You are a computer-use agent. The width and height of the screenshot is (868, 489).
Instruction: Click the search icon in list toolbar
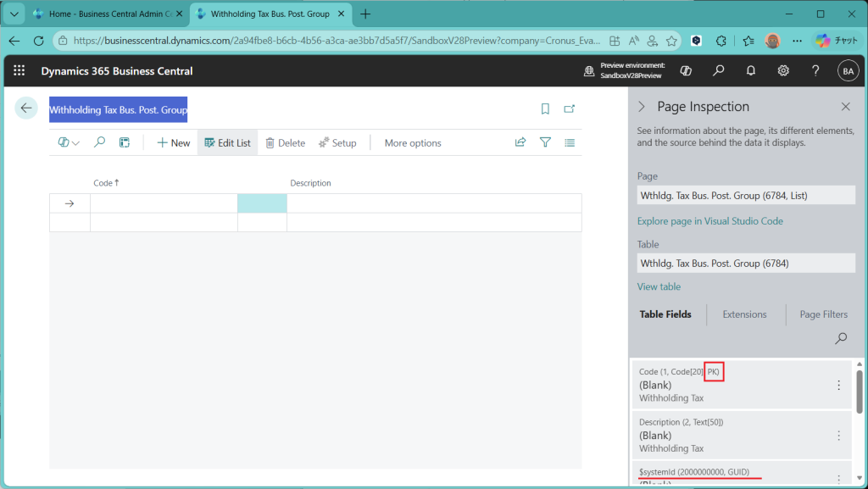[99, 143]
